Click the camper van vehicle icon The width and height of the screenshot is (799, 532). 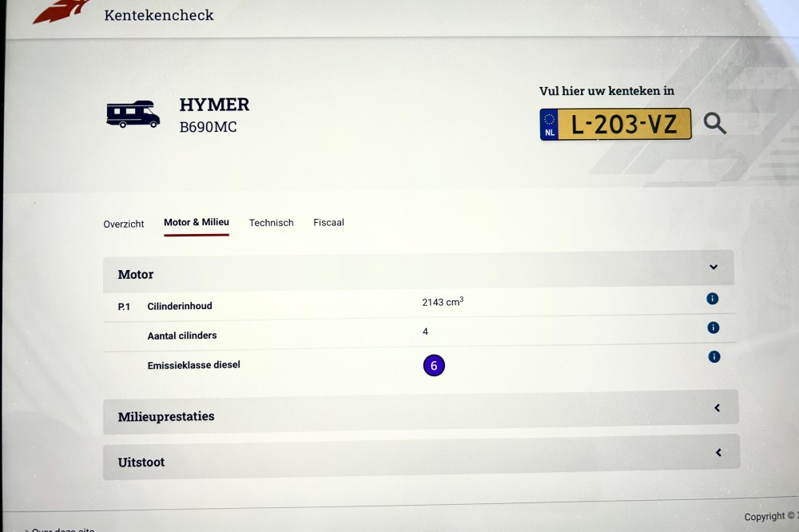point(133,113)
